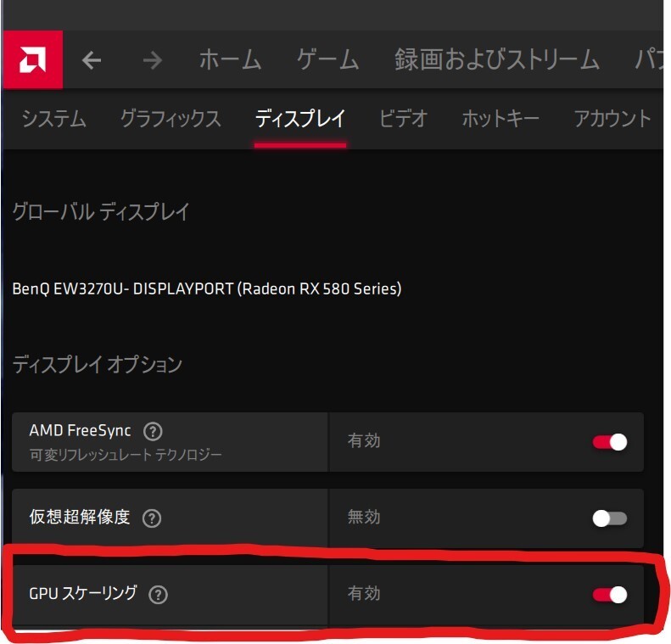Switch to the グラフィックス sub-tab
The width and height of the screenshot is (671, 644).
[171, 119]
